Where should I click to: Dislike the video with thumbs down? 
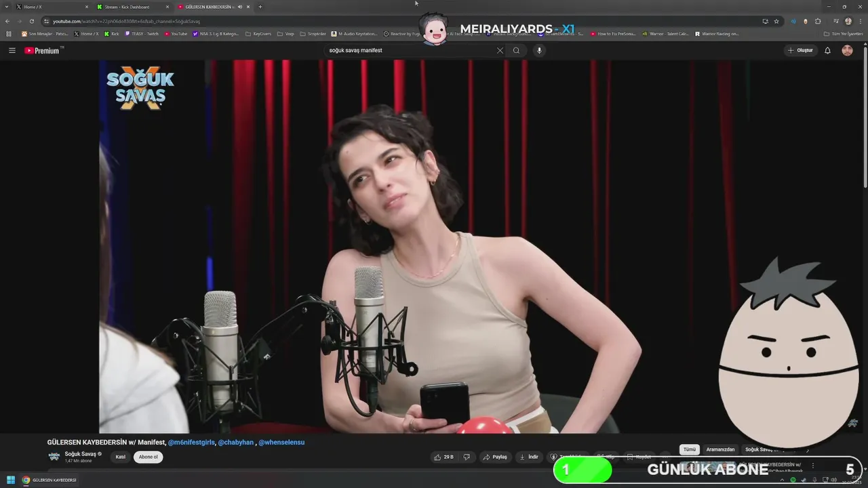[467, 457]
